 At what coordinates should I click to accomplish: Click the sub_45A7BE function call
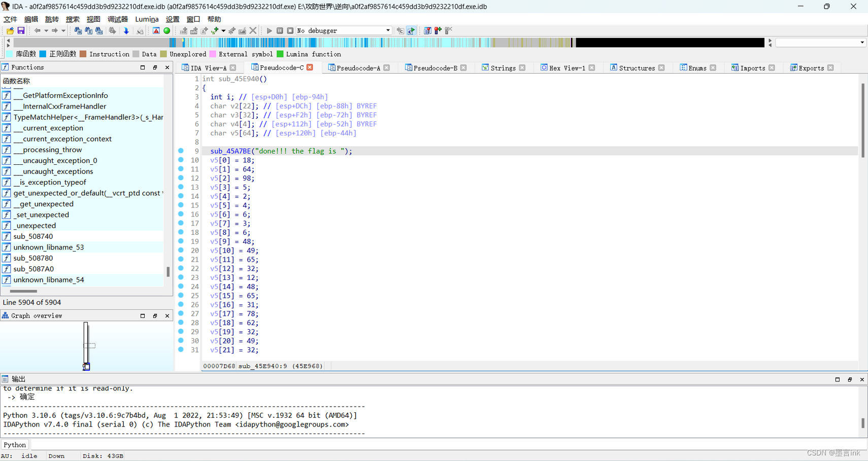pyautogui.click(x=230, y=151)
